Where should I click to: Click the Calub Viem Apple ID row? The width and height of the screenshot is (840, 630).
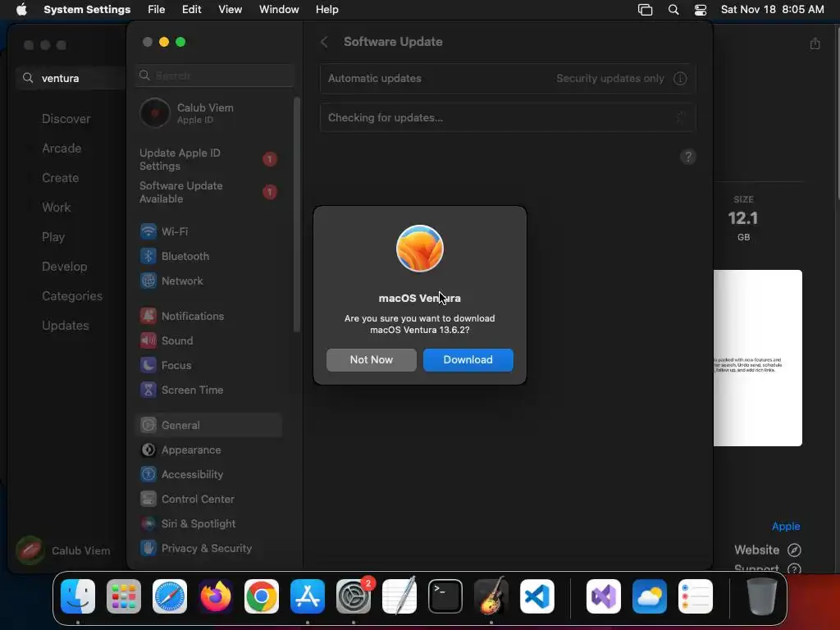209,113
